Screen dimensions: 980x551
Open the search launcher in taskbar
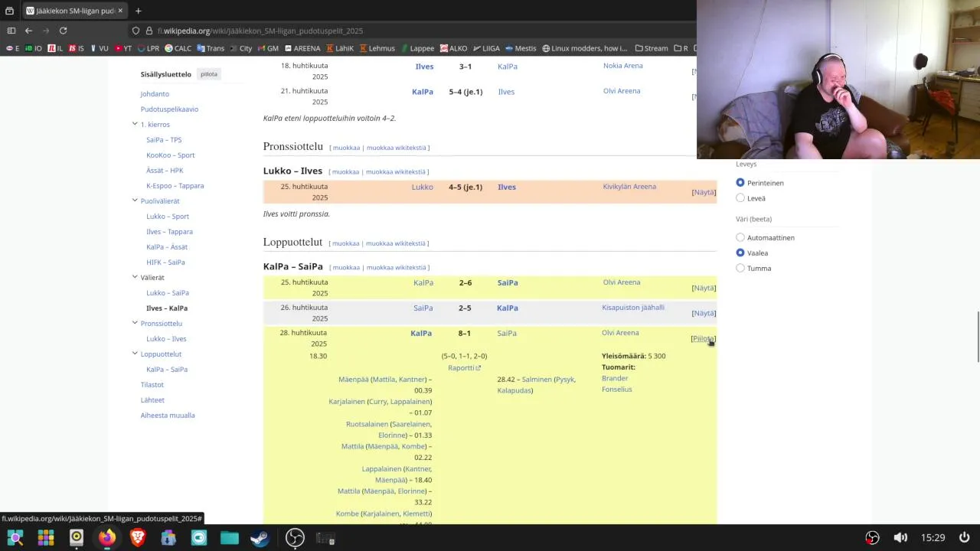tap(15, 538)
